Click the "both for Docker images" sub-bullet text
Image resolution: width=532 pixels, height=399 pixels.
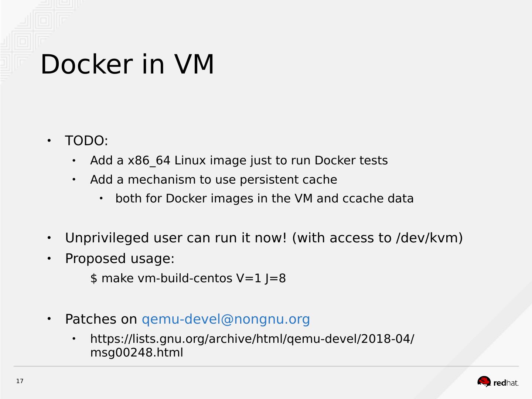coord(264,198)
